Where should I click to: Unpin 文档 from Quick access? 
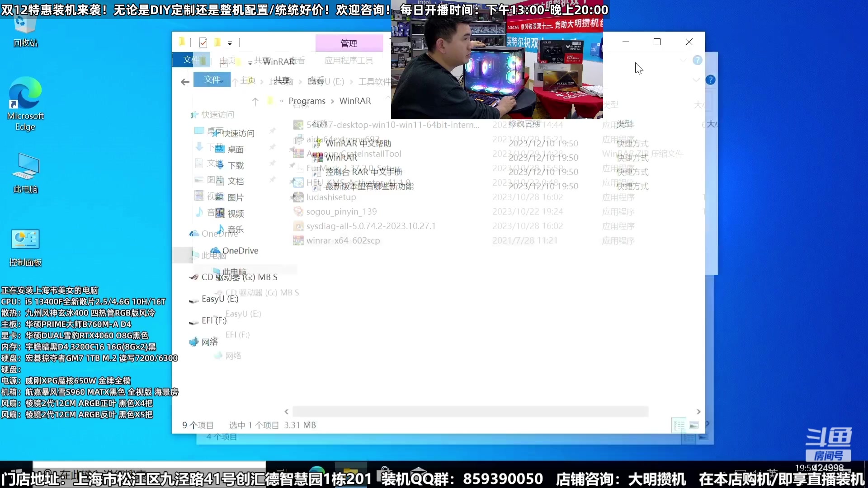pos(273,180)
